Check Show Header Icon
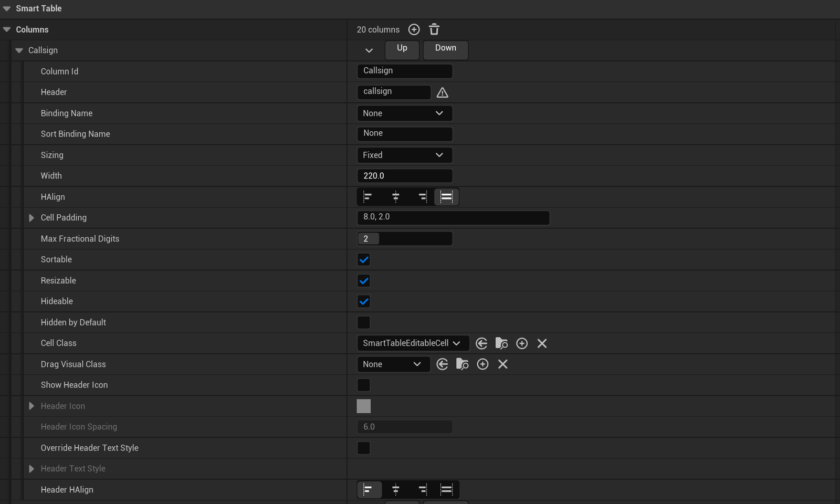Image resolution: width=840 pixels, height=504 pixels. point(364,385)
